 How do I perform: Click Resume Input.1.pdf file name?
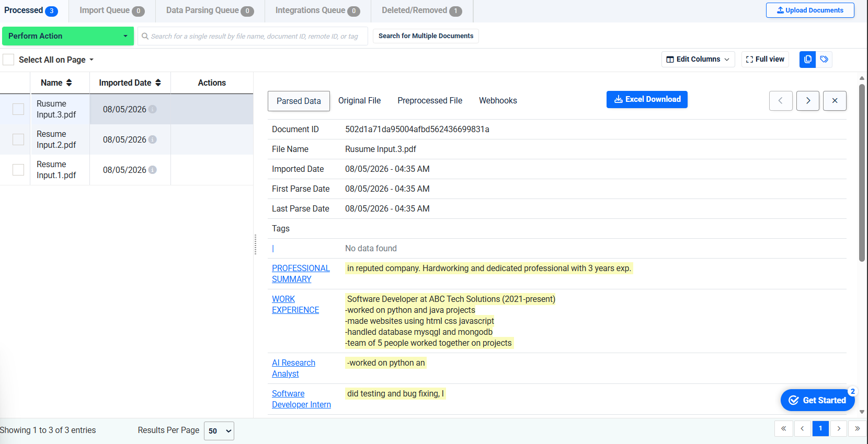[x=56, y=170]
